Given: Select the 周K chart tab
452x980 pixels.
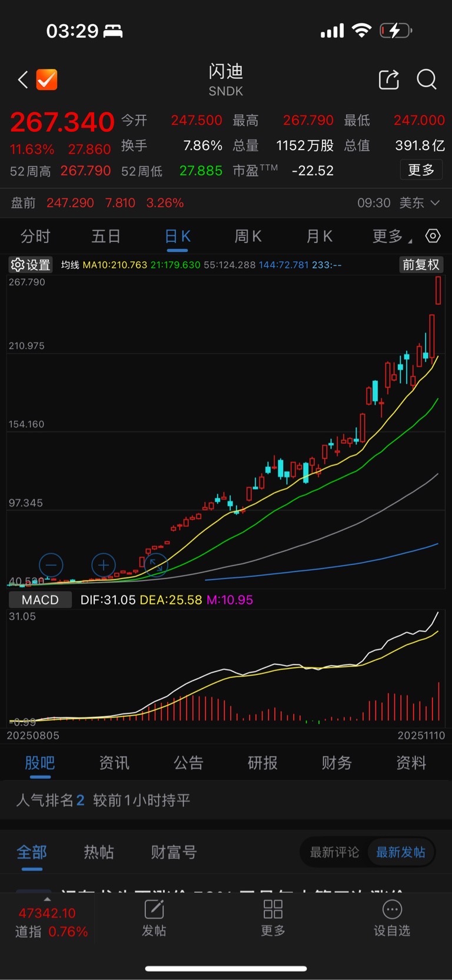Looking at the screenshot, I should (248, 237).
